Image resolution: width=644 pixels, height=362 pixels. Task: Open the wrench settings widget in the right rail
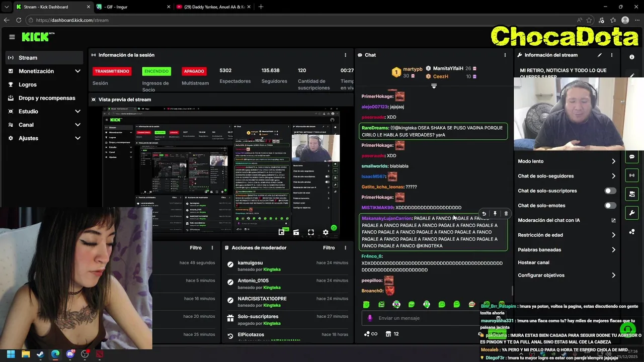pyautogui.click(x=632, y=213)
